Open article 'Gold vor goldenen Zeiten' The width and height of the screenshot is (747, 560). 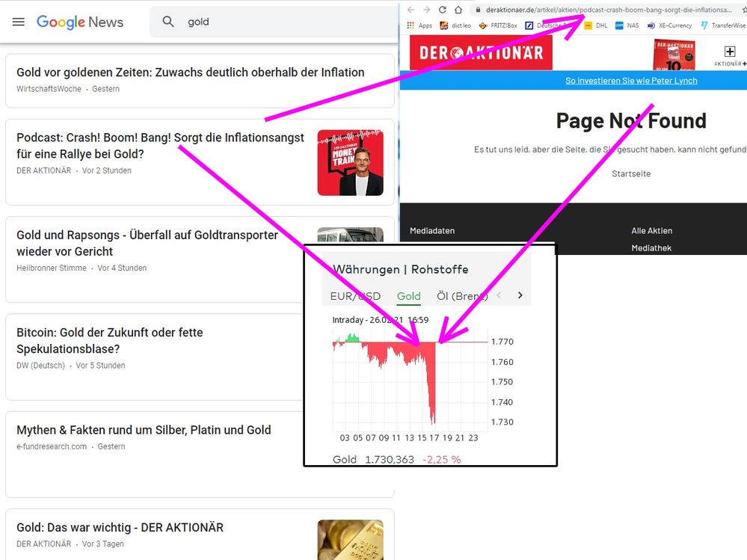coord(190,73)
